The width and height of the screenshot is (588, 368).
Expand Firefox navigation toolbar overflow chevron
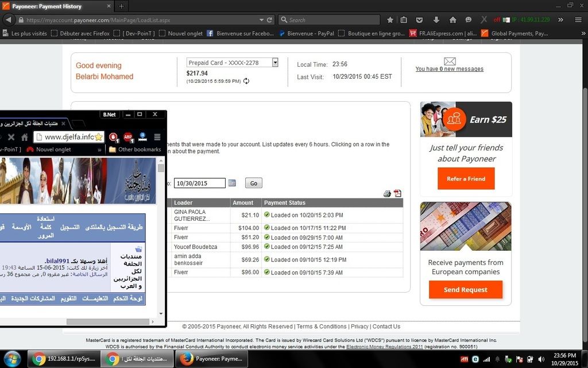560,20
